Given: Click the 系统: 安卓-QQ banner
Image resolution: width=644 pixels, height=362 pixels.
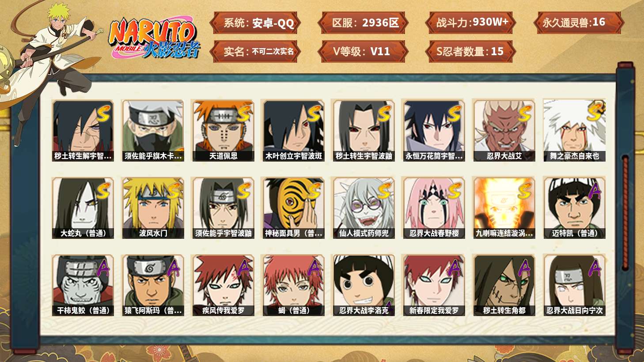Looking at the screenshot, I should pos(255,23).
